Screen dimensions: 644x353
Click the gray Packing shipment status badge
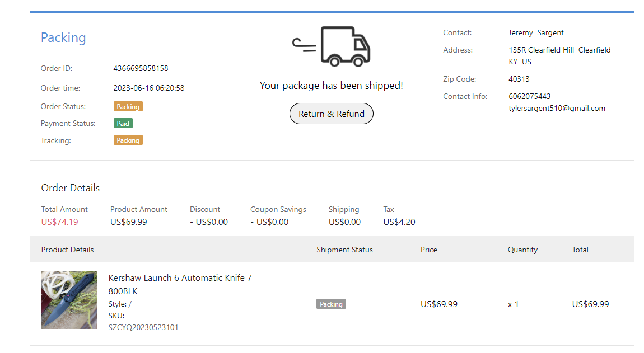click(331, 304)
